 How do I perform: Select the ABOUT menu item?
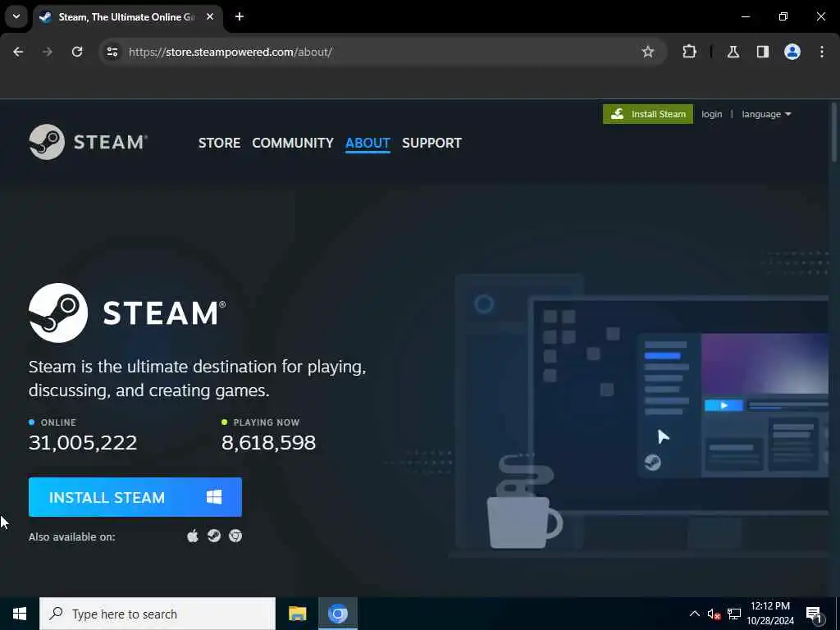pyautogui.click(x=367, y=143)
